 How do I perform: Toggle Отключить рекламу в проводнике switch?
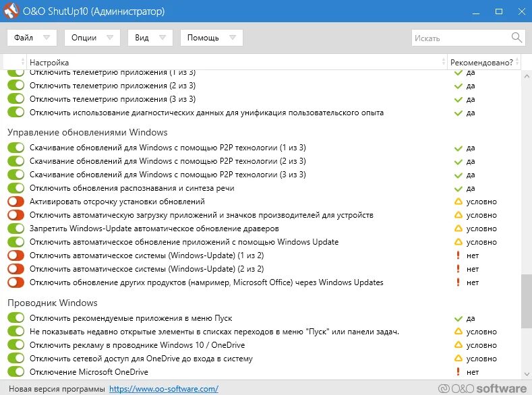point(16,345)
